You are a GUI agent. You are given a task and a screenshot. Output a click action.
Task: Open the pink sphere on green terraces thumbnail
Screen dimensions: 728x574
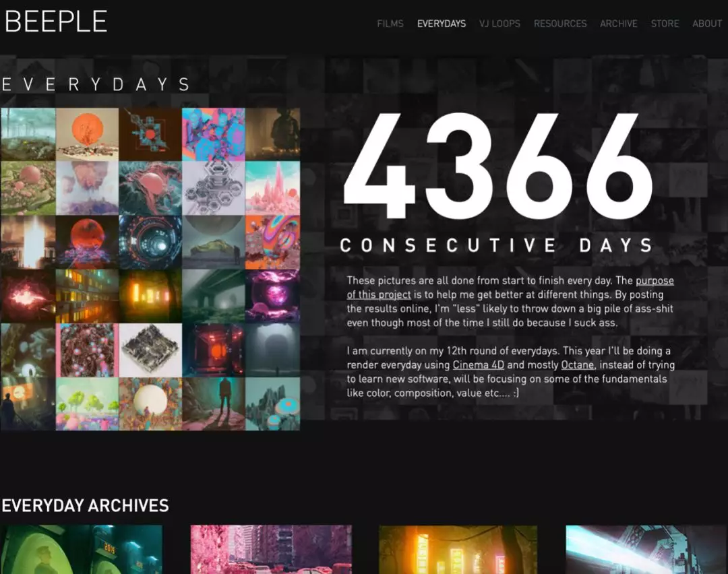28,189
